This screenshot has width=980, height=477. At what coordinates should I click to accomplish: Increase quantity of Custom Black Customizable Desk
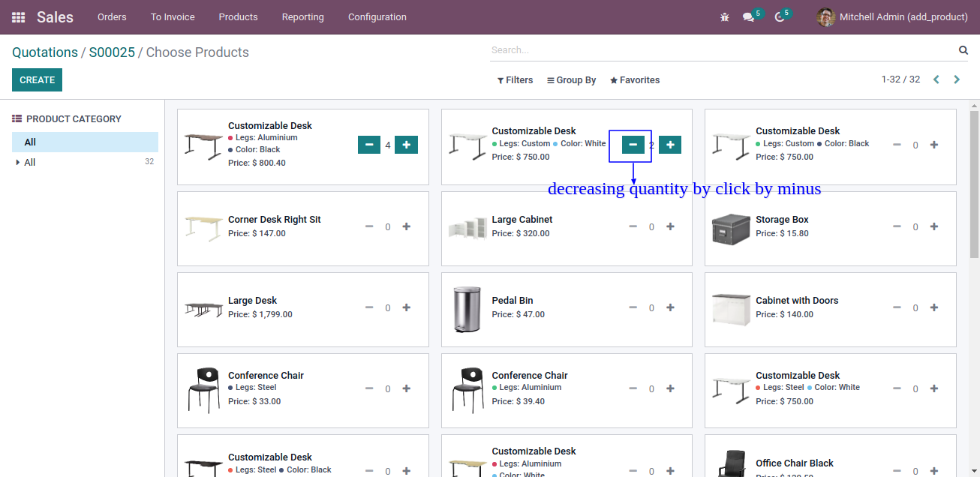934,145
